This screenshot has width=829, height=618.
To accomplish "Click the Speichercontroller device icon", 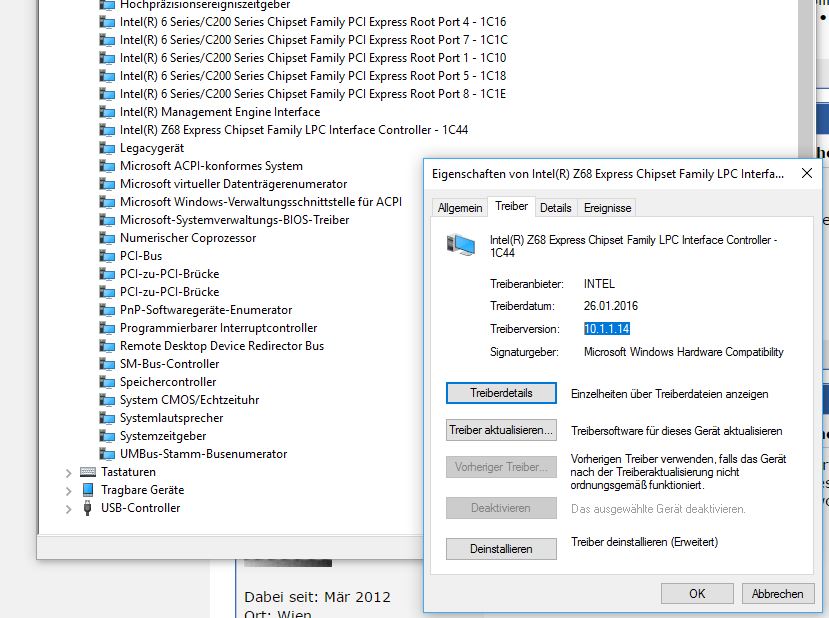I will pos(107,382).
